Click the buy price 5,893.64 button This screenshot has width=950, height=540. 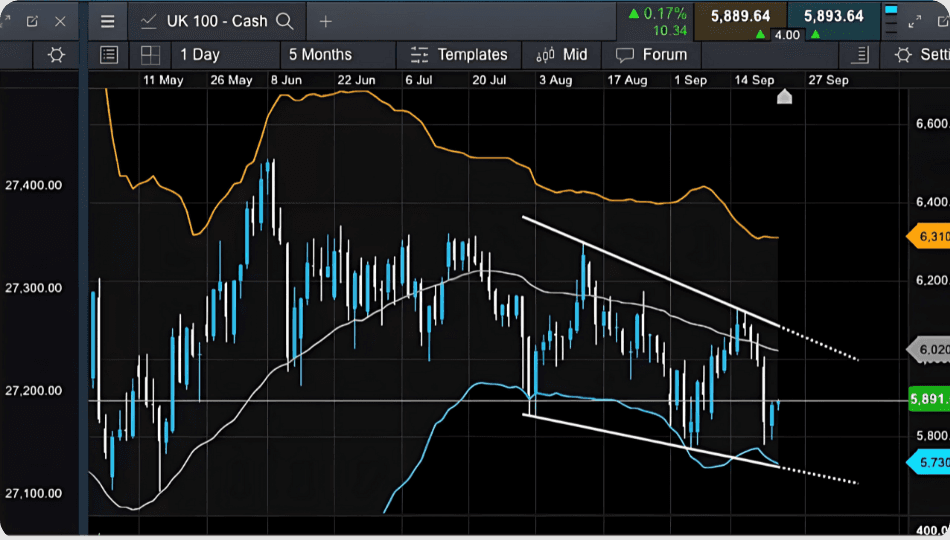(826, 15)
